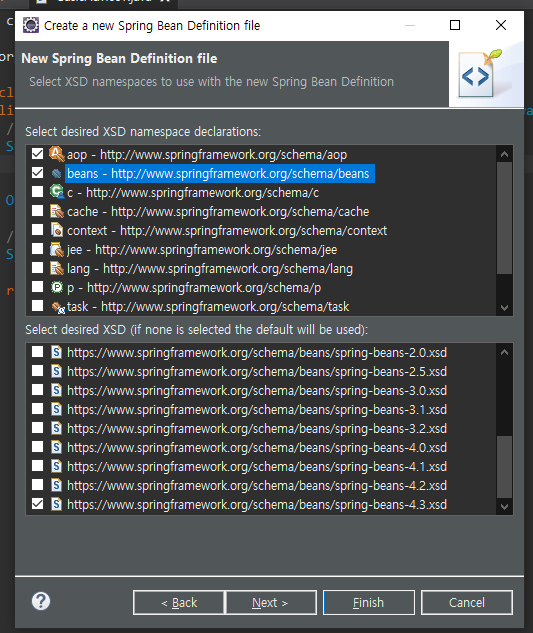Click the spring-beans-3.1.xsd file icon
This screenshot has height=633, width=533.
point(57,409)
